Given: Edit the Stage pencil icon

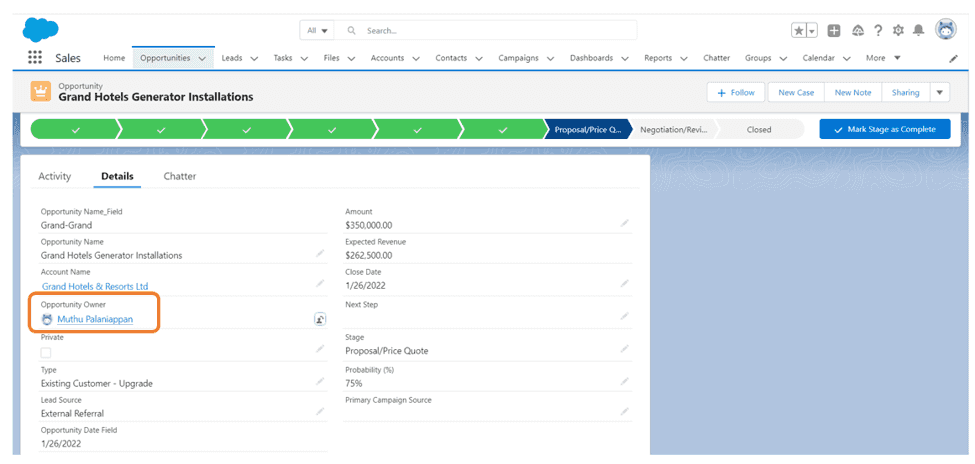Looking at the screenshot, I should tap(624, 348).
